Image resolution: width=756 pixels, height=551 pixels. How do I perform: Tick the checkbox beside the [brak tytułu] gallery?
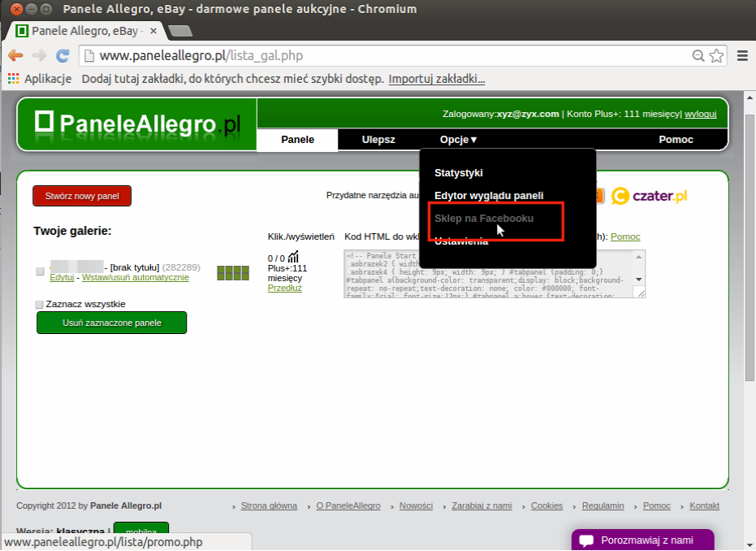pos(40,271)
